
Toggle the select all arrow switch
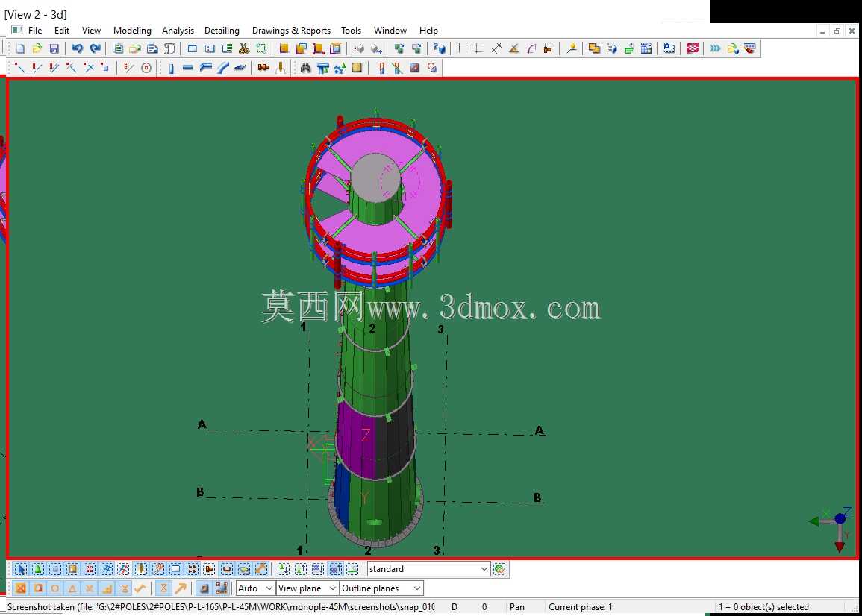pos(20,569)
